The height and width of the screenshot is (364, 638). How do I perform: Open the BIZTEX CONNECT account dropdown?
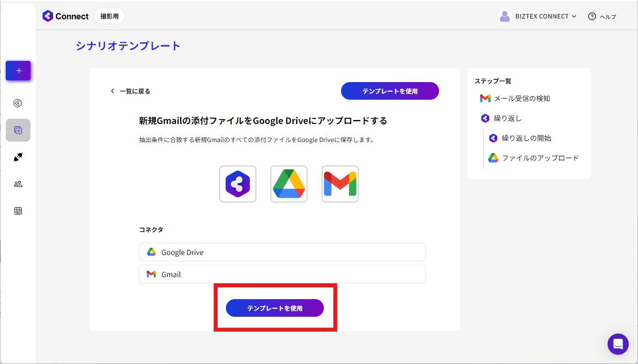tap(546, 16)
